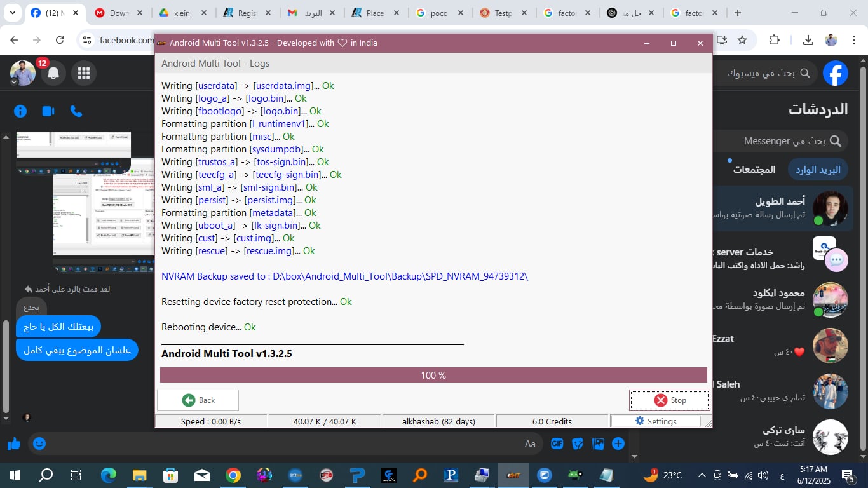Switch to the poco Google tab
Image resolution: width=868 pixels, height=488 pixels.
click(x=439, y=13)
